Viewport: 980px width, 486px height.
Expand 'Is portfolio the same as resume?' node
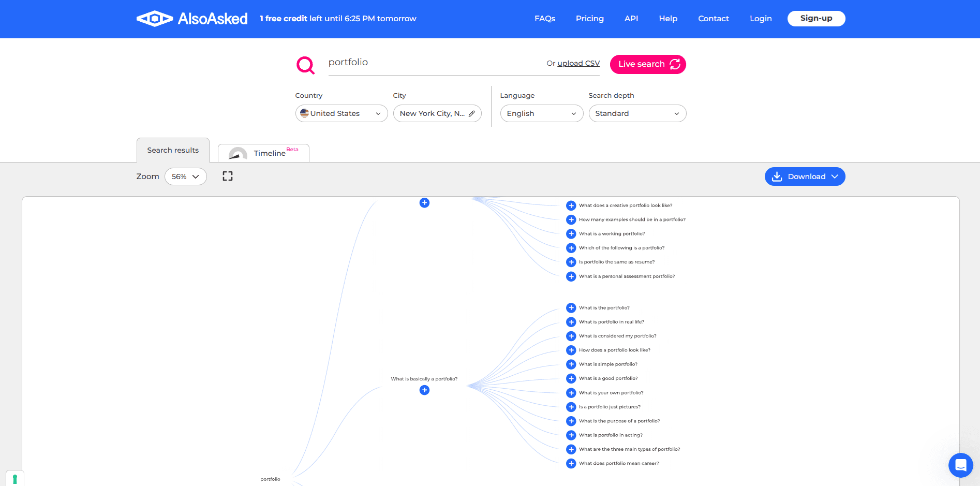tap(571, 262)
